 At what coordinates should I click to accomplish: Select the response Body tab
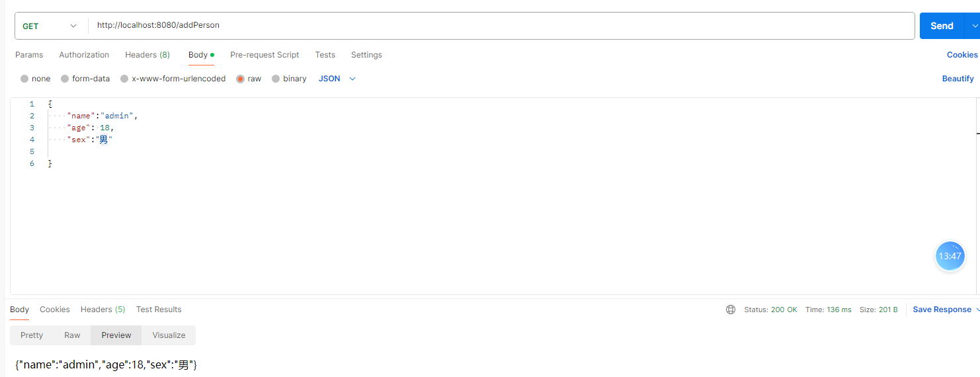click(19, 310)
